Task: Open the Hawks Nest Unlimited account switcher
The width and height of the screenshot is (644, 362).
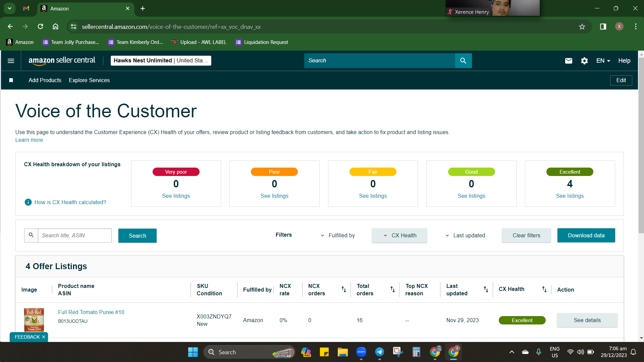Action: [161, 61]
